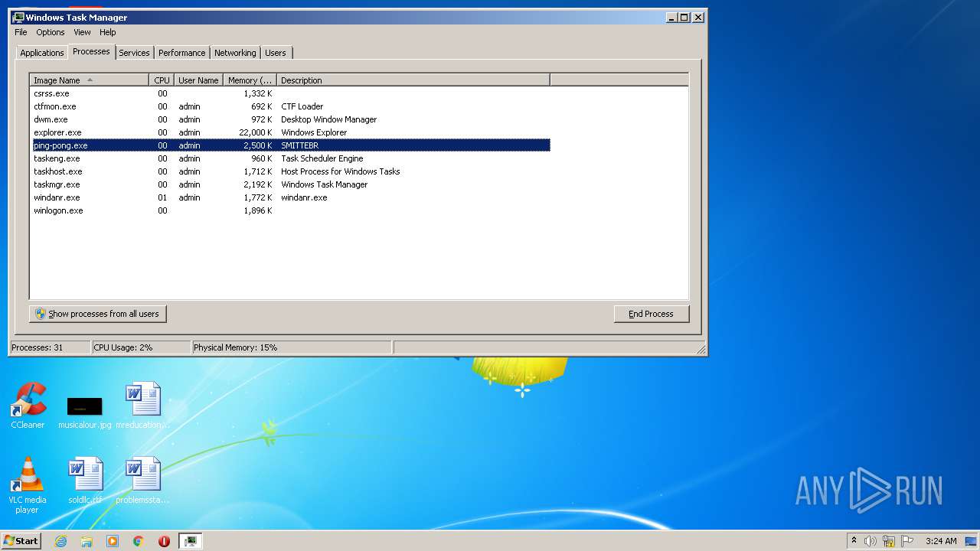
Task: Click the Processes: 31 status bar entry
Action: tap(50, 347)
